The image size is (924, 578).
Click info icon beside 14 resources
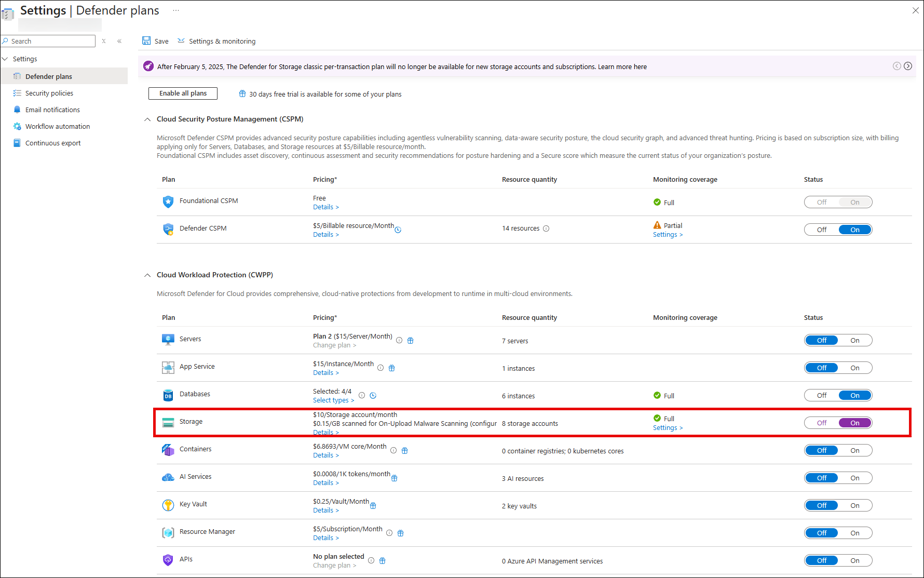pos(546,228)
